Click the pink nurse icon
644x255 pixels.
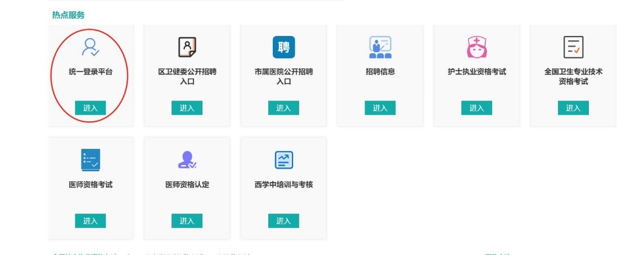476,48
